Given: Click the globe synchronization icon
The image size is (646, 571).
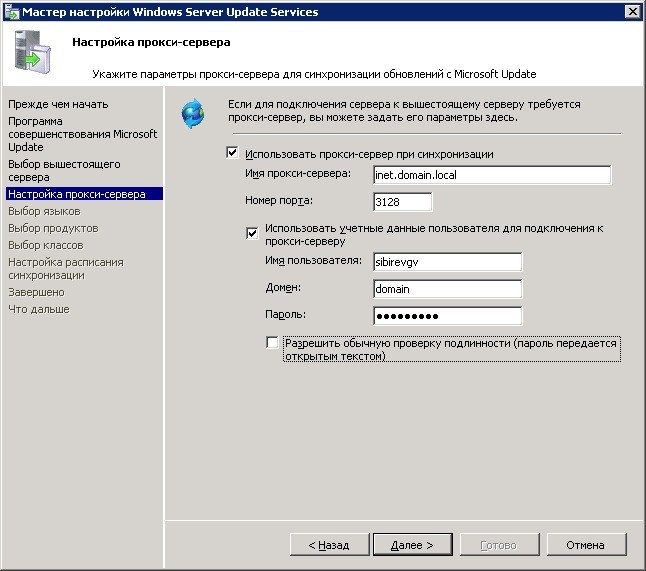Looking at the screenshot, I should point(193,114).
